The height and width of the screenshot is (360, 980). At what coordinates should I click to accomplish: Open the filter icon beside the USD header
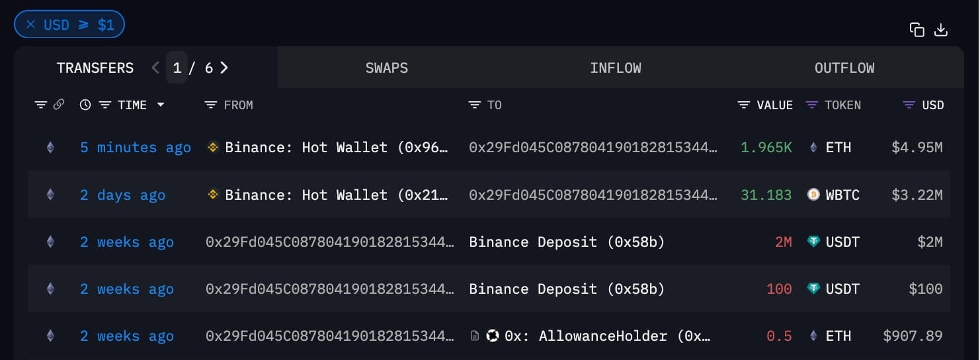click(x=909, y=105)
